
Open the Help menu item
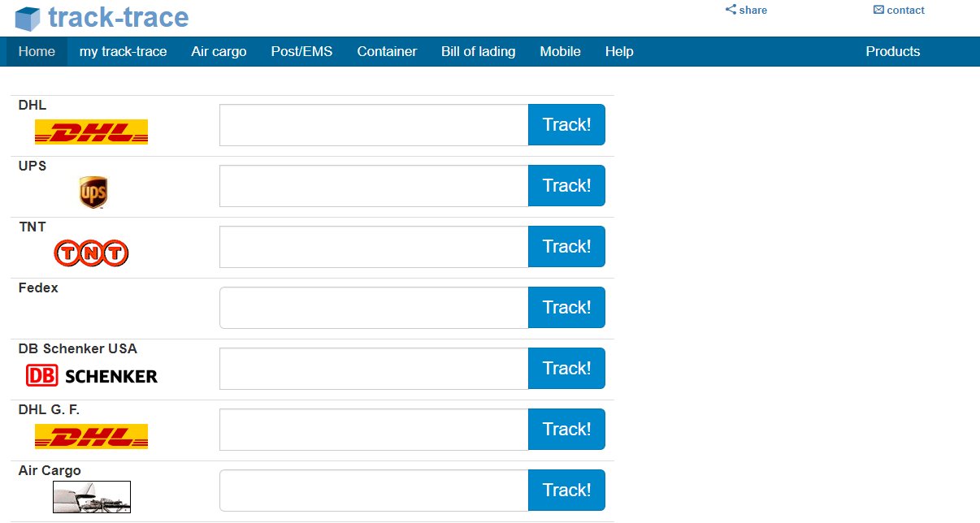[619, 51]
